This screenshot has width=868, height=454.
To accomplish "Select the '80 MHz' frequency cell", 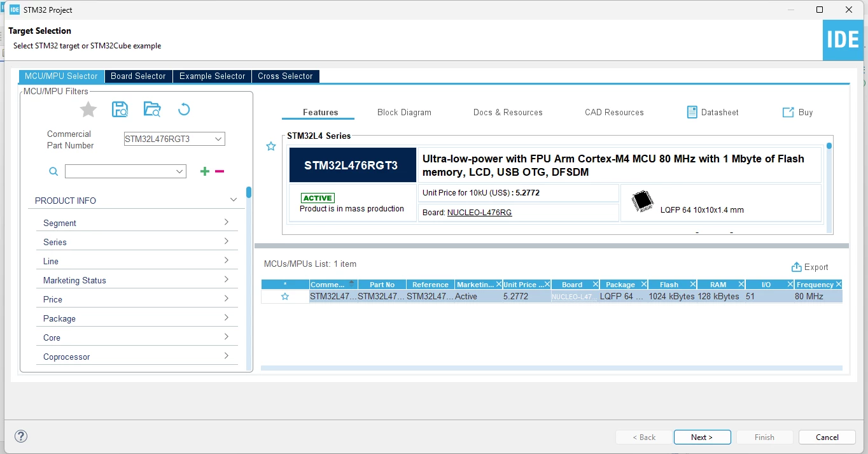I will pyautogui.click(x=817, y=297).
